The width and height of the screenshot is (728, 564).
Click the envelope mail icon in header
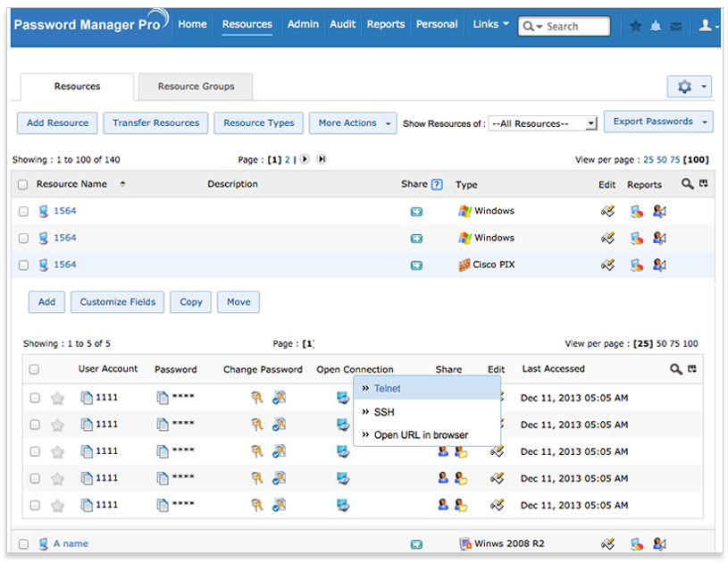675,26
